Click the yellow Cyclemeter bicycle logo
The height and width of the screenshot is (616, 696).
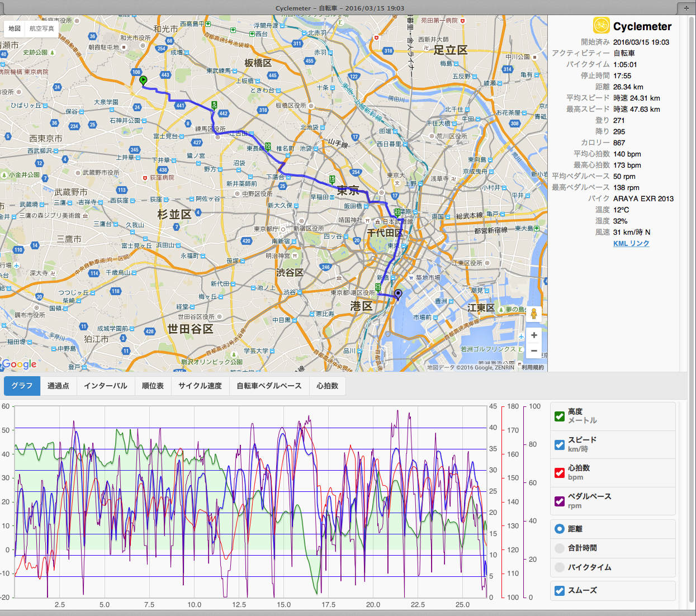[x=601, y=26]
